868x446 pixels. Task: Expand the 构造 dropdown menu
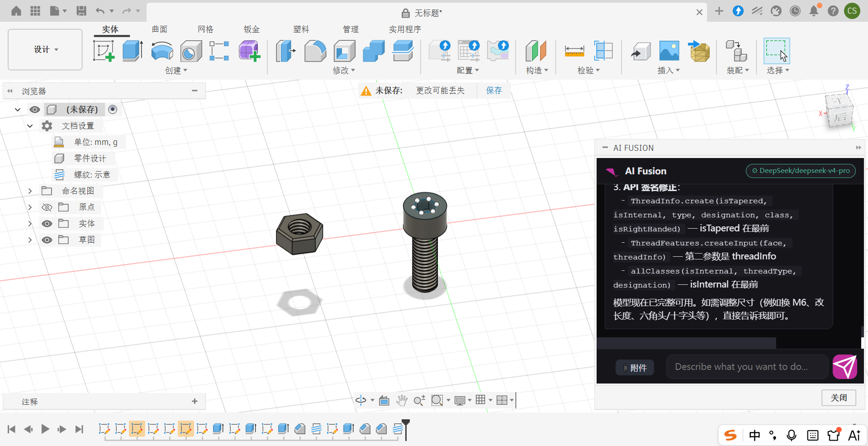(537, 71)
